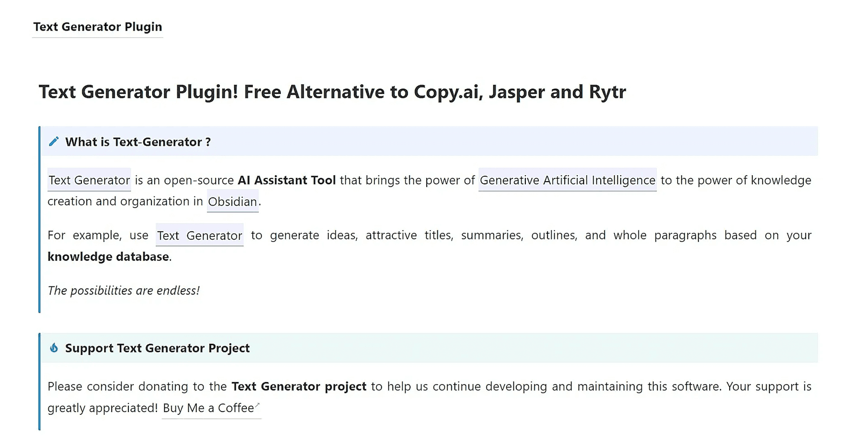Click the flame icon beside Support heading
Viewport: 868px width, 440px height.
54,348
